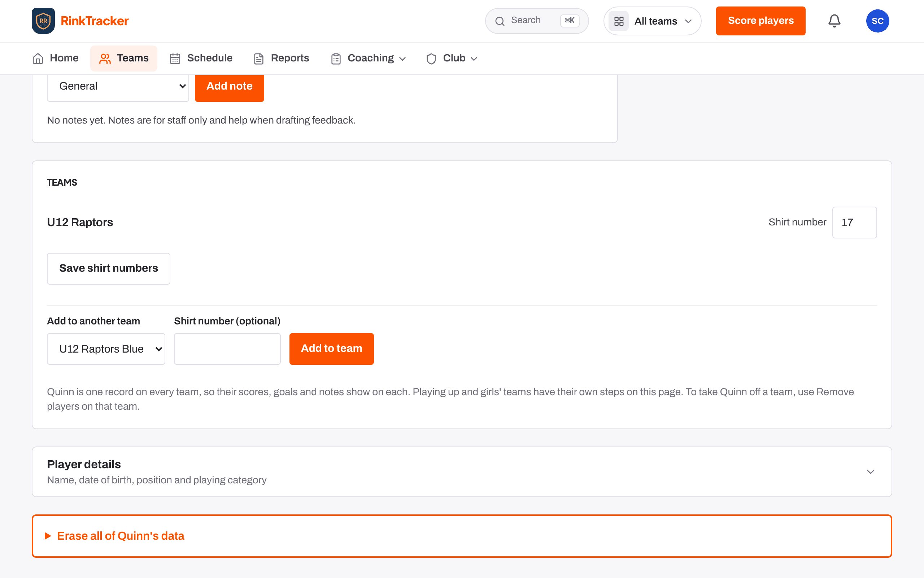Click the TEAMS section heading

62,183
